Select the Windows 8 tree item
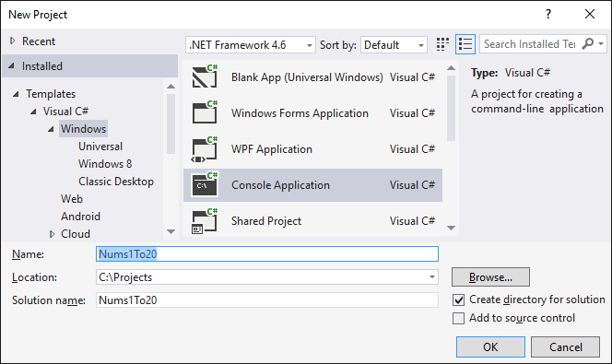The image size is (612, 364). [x=105, y=164]
